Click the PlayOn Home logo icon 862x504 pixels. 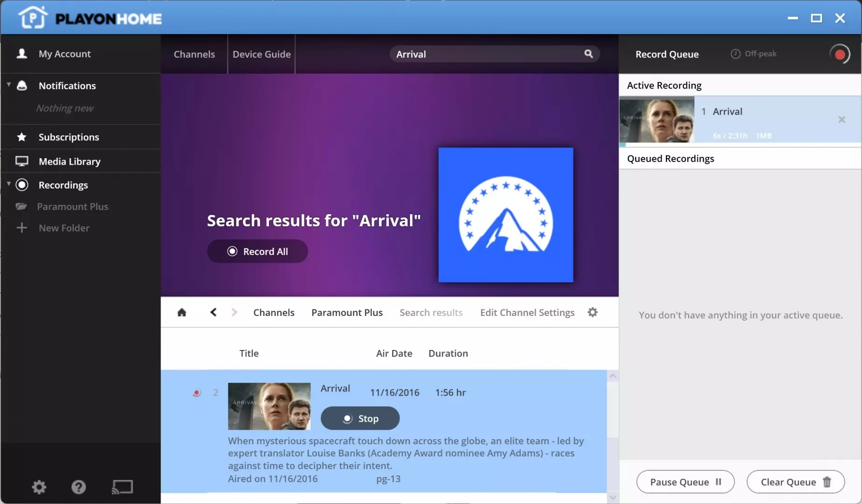(x=33, y=18)
